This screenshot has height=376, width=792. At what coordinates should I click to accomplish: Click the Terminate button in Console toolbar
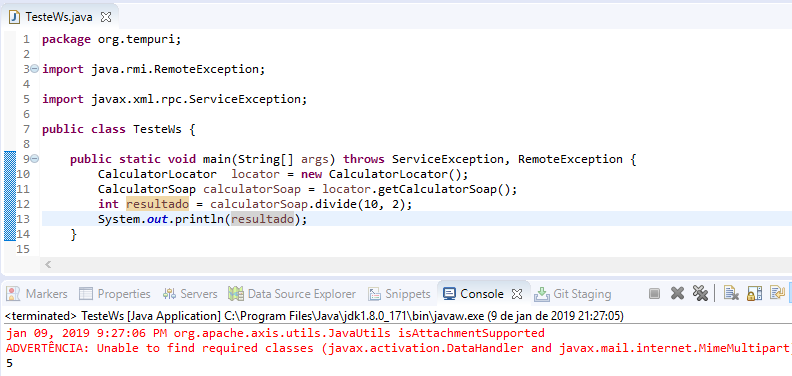coord(655,293)
